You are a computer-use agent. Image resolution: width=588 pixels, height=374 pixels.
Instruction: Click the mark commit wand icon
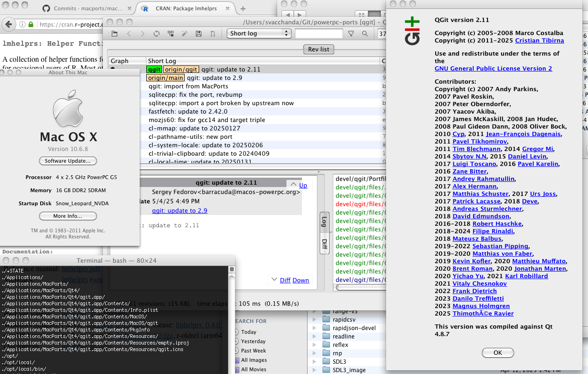tap(185, 34)
